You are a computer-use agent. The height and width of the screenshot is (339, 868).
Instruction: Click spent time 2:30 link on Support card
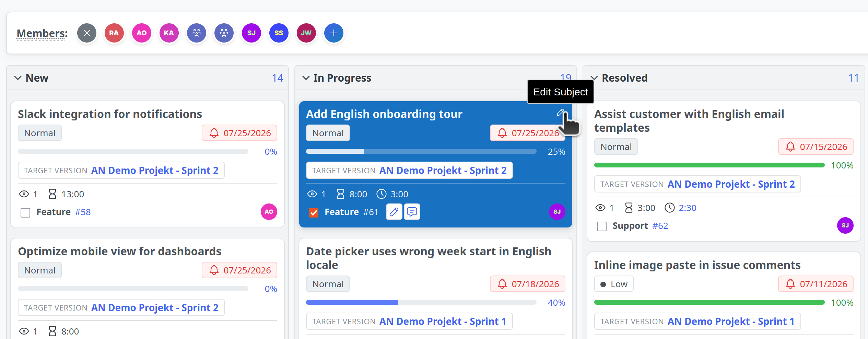coord(688,208)
